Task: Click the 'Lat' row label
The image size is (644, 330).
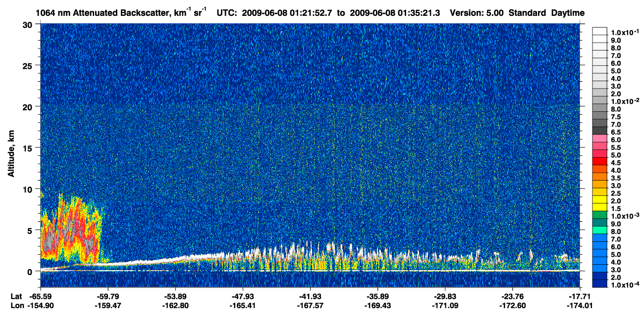Action: click(16, 296)
